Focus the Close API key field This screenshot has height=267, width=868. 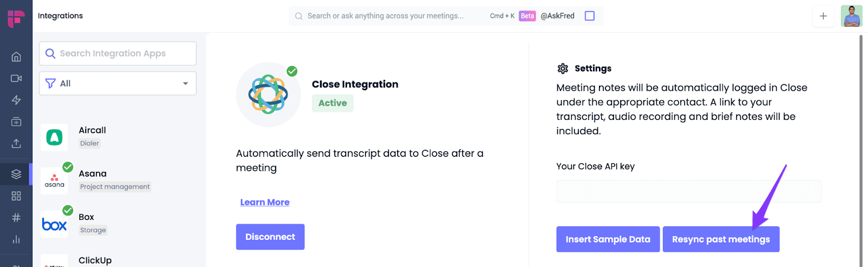click(689, 191)
